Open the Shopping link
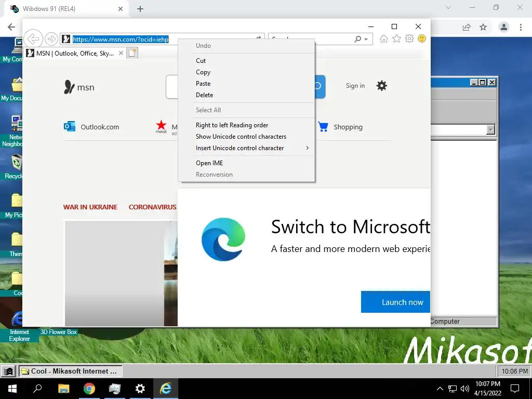 click(348, 127)
